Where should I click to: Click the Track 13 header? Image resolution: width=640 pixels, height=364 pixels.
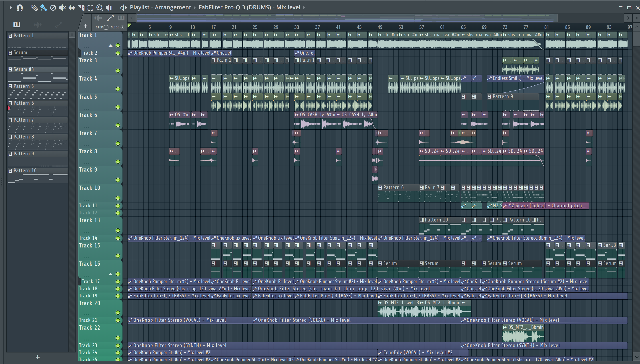tap(100, 226)
